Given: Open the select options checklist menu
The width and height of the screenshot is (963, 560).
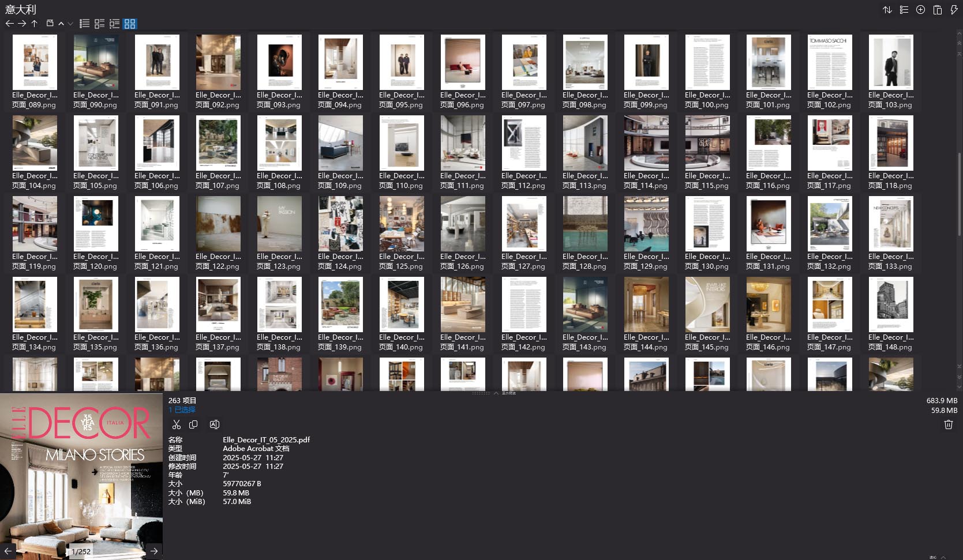Looking at the screenshot, I should click(x=904, y=10).
